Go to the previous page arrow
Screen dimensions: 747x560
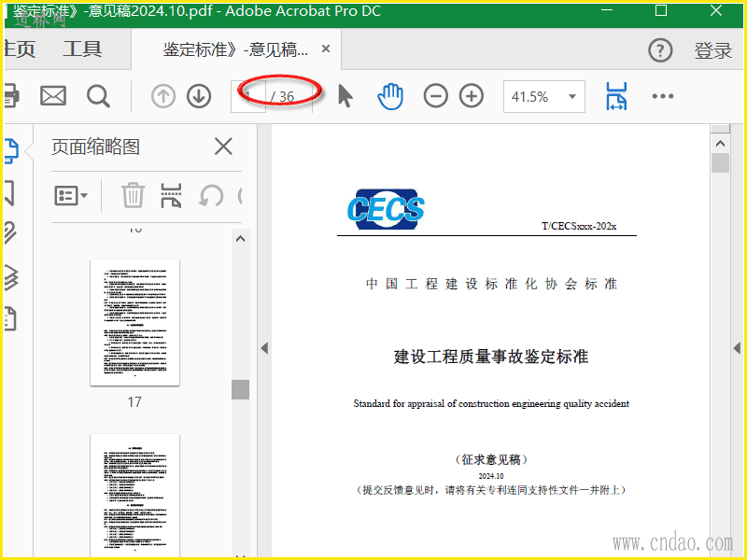(163, 96)
